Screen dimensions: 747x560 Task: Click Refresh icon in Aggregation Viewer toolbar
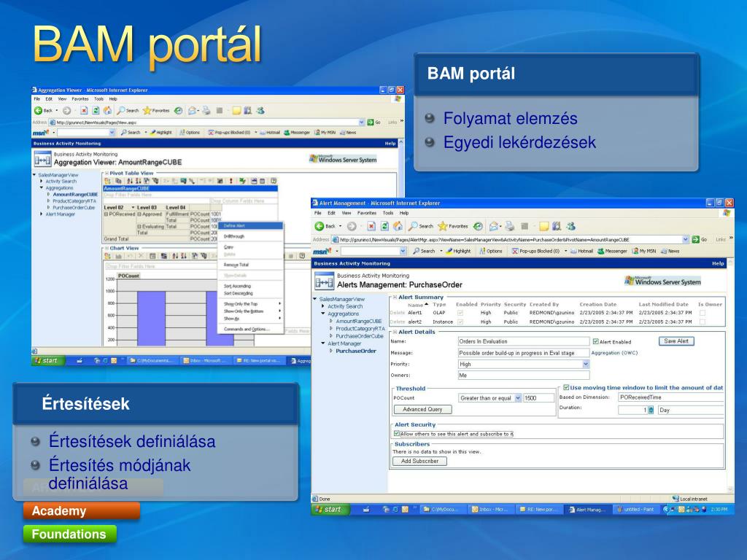(x=96, y=111)
